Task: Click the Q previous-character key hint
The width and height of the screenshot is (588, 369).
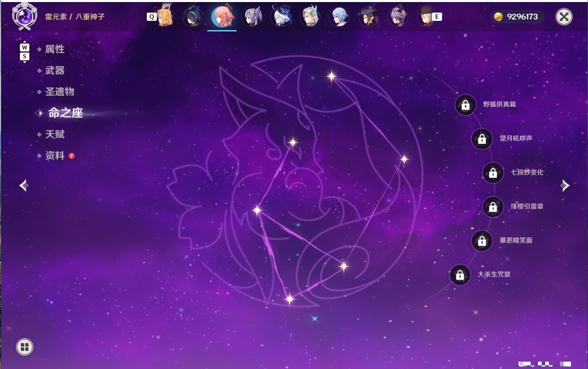Action: pyautogui.click(x=151, y=17)
